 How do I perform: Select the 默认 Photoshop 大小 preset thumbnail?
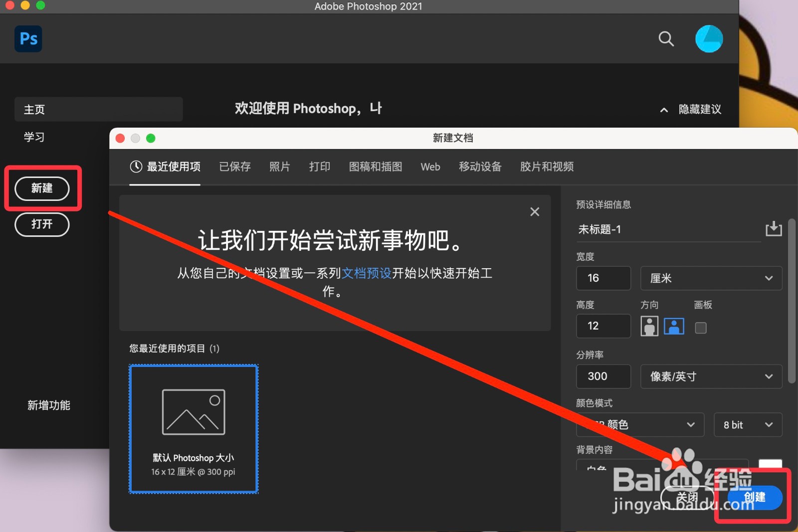pos(194,429)
